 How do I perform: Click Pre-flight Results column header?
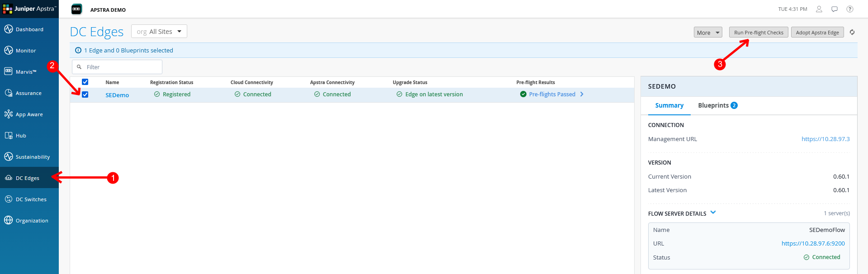(536, 82)
